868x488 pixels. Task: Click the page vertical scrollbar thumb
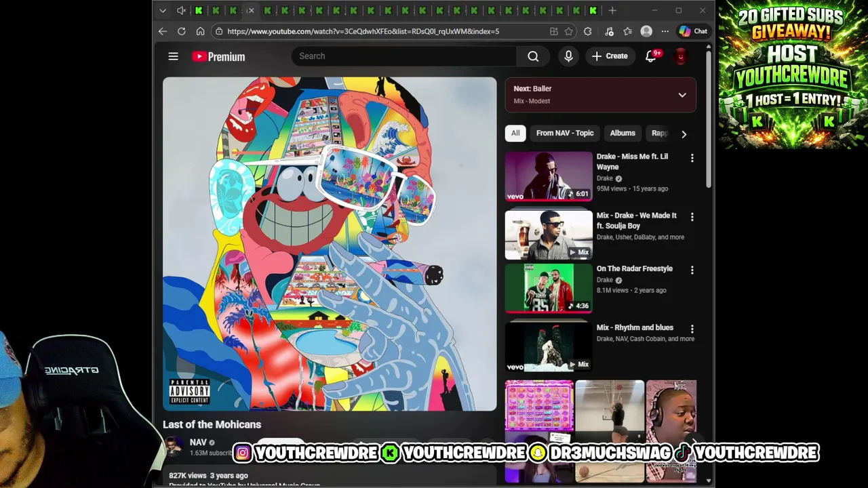[x=709, y=121]
